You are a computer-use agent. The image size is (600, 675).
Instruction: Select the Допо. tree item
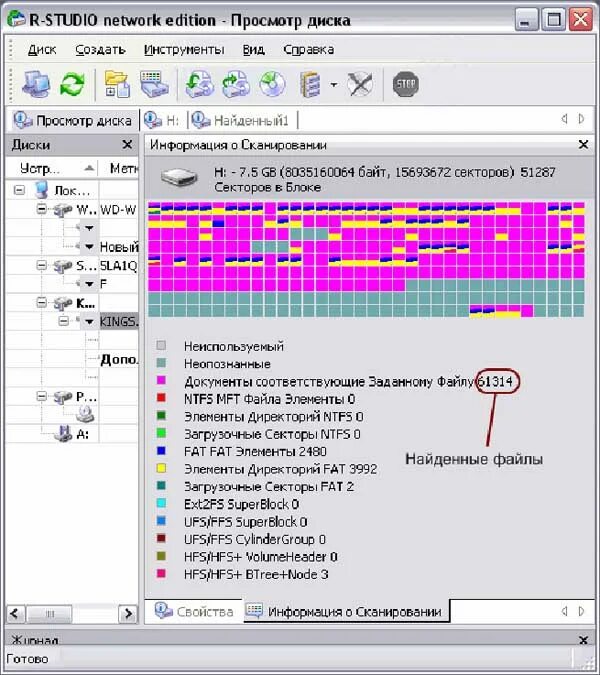click(119, 359)
